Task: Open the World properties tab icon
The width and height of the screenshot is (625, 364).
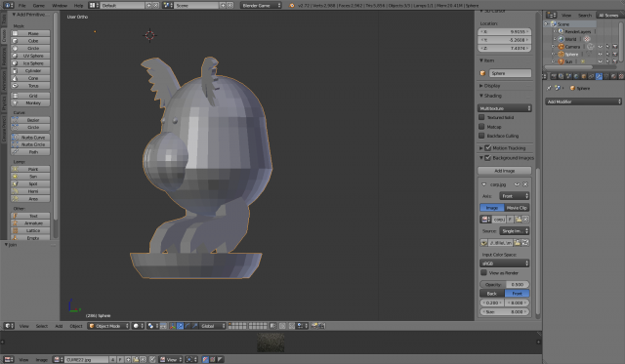Action: pos(576,76)
